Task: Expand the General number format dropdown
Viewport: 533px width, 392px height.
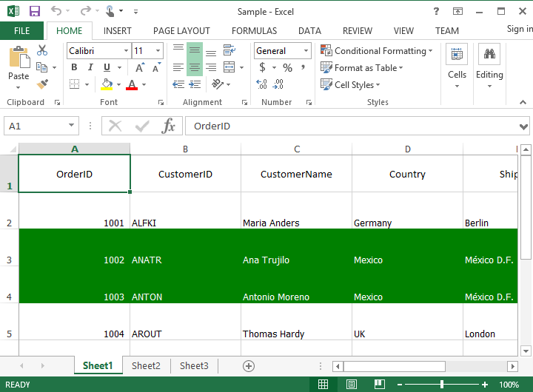Action: 306,51
